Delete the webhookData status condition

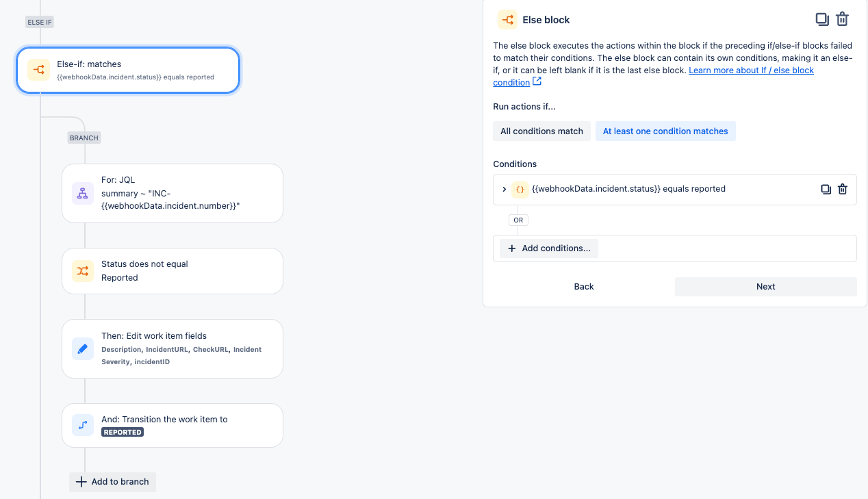(x=843, y=190)
